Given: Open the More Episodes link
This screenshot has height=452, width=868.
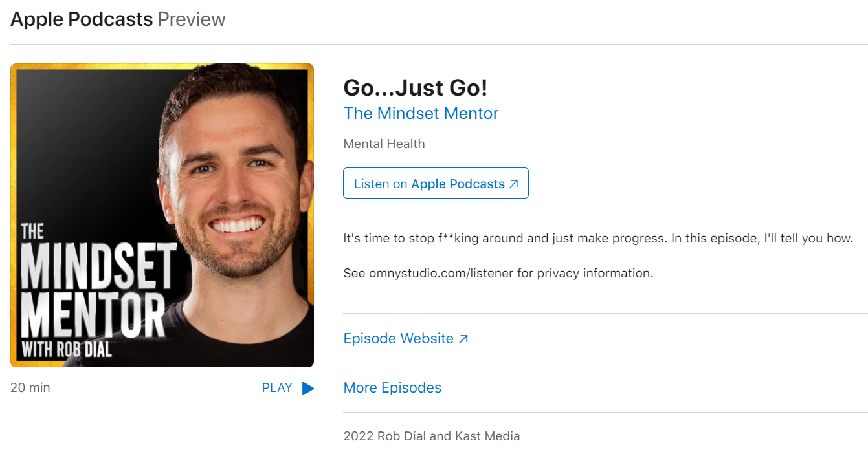Looking at the screenshot, I should pyautogui.click(x=392, y=387).
